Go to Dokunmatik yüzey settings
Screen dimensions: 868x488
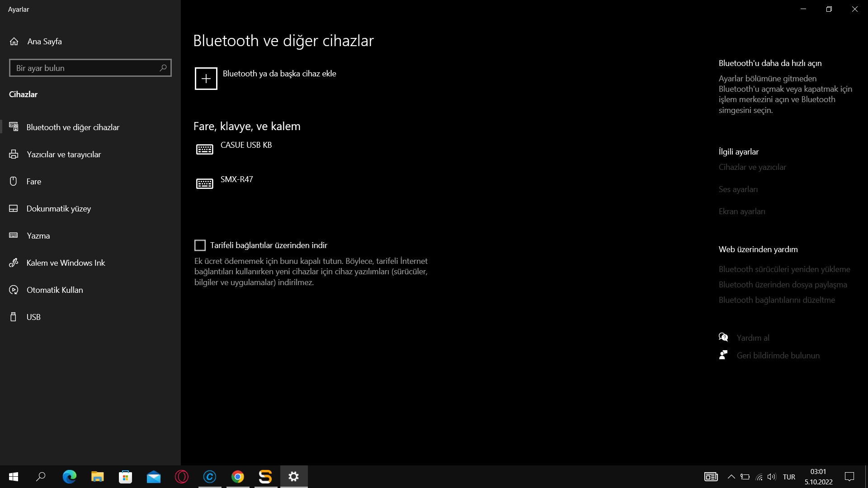(59, 209)
